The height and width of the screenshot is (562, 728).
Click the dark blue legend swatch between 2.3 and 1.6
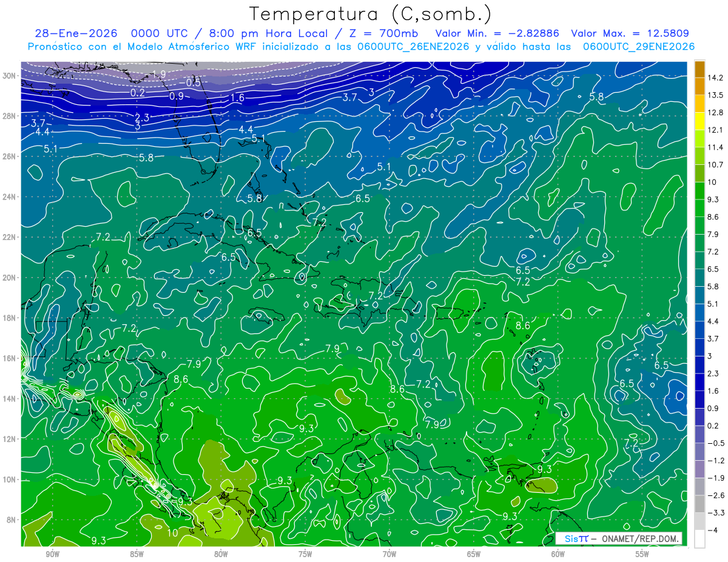[x=699, y=382]
